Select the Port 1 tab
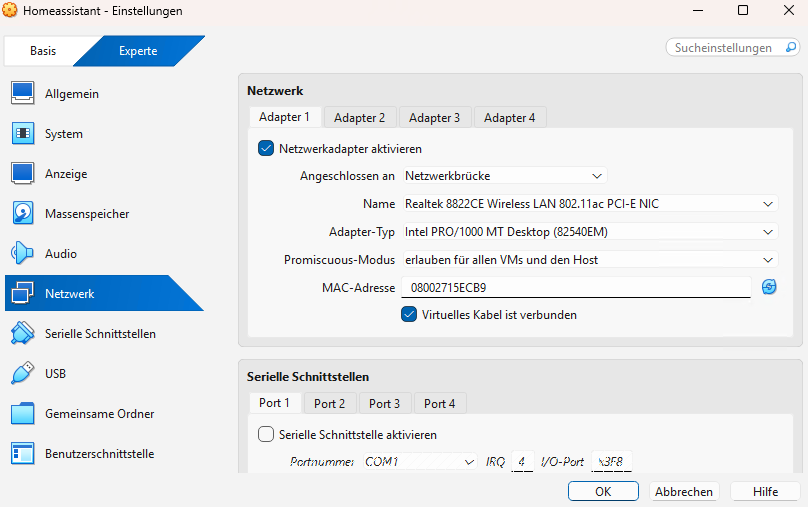Viewport: 808px width, 507px height. point(274,403)
